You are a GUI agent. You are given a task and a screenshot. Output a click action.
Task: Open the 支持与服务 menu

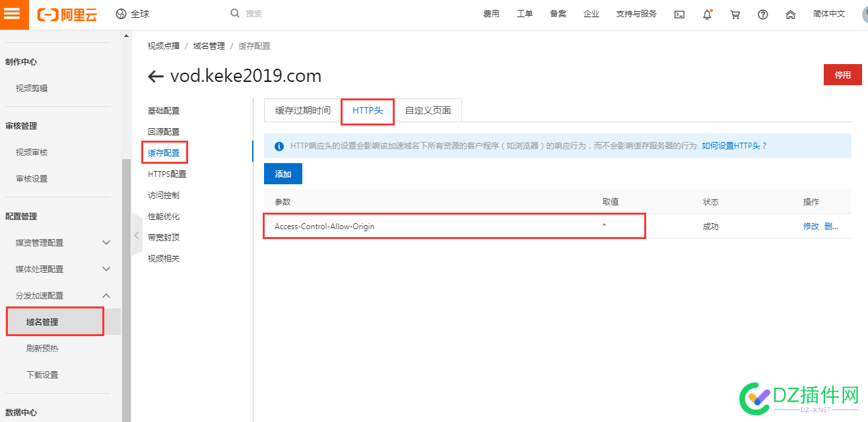(x=636, y=14)
